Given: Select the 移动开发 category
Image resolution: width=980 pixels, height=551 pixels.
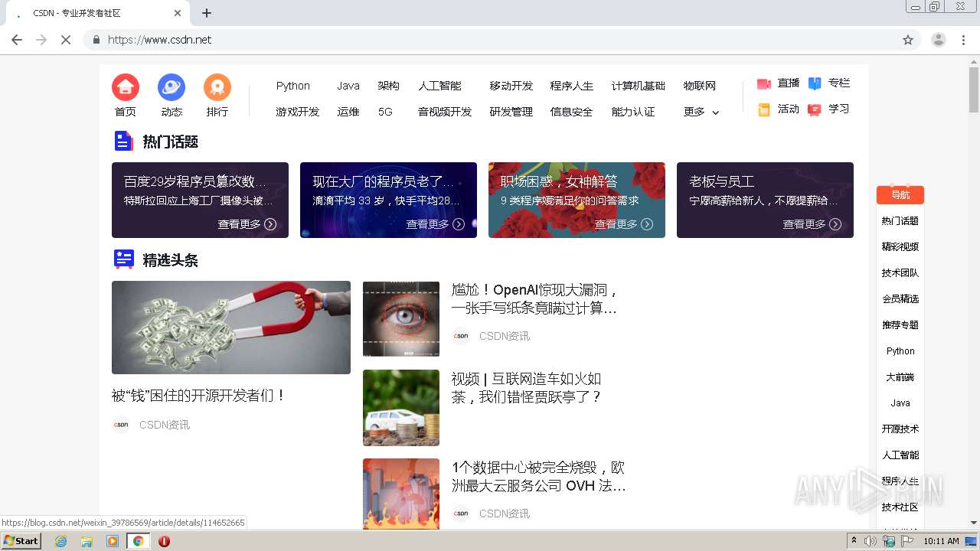Looking at the screenshot, I should (x=511, y=86).
